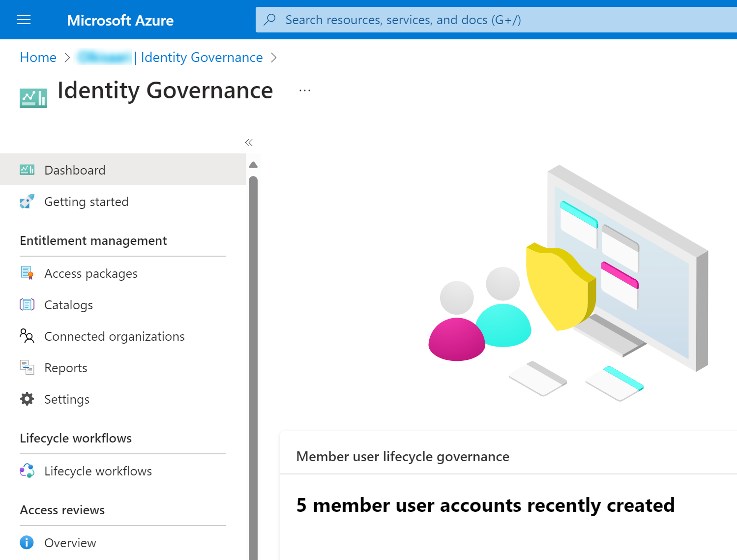Click the blurred tenant name breadcrumb

click(x=104, y=58)
